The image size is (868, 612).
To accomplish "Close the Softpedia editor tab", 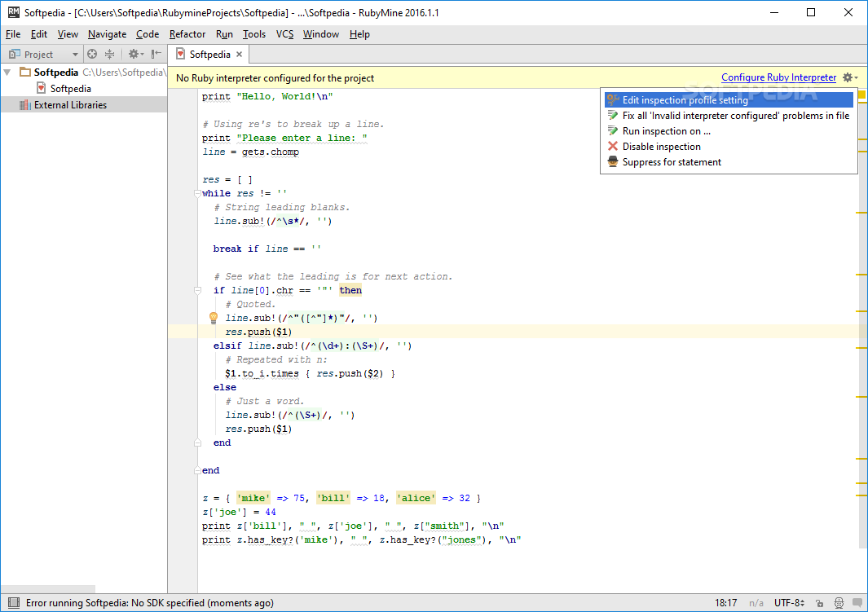I will point(239,55).
